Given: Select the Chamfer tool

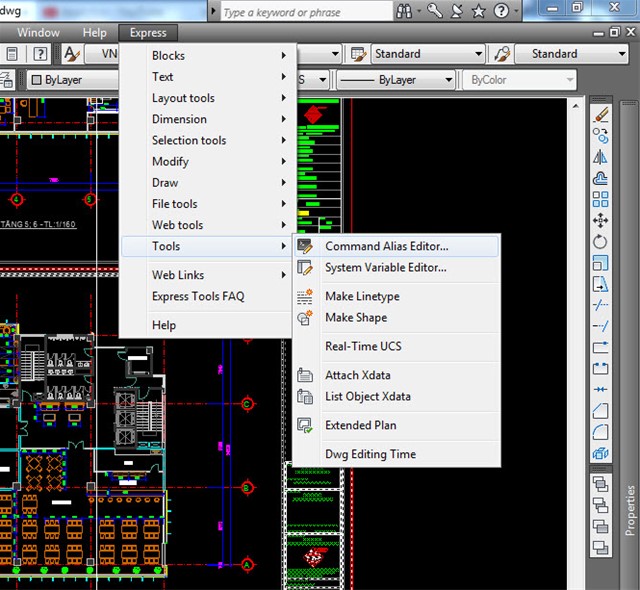Looking at the screenshot, I should pos(600,411).
